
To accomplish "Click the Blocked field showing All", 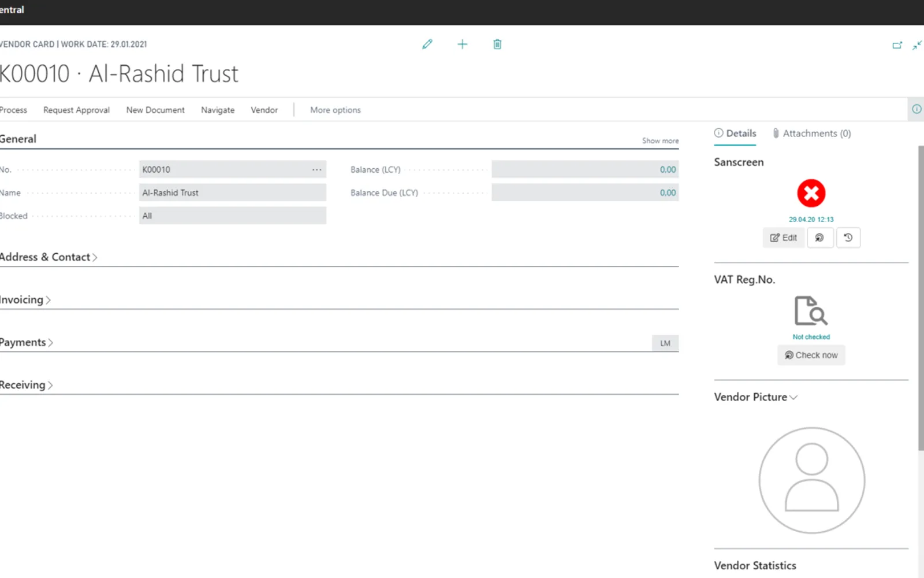I will tap(233, 216).
